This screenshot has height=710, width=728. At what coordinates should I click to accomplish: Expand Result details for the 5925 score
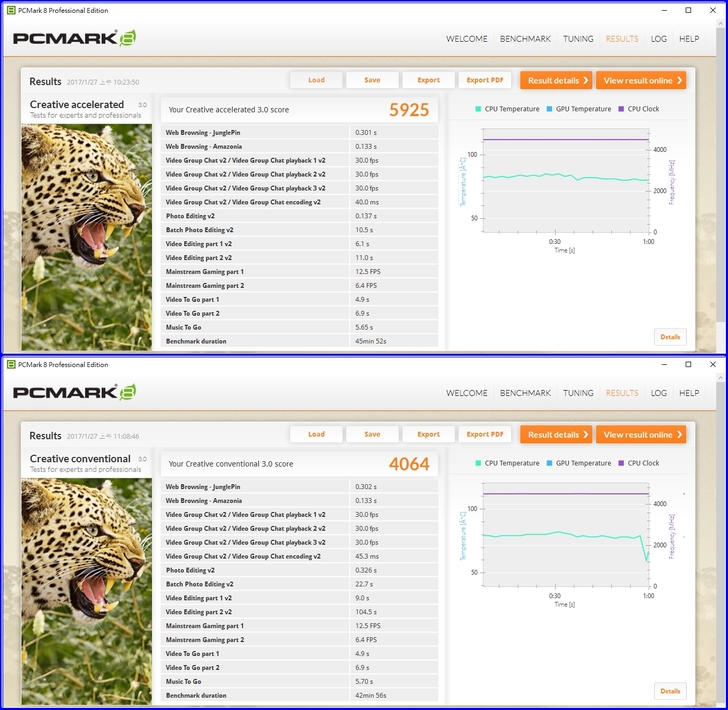[x=555, y=80]
